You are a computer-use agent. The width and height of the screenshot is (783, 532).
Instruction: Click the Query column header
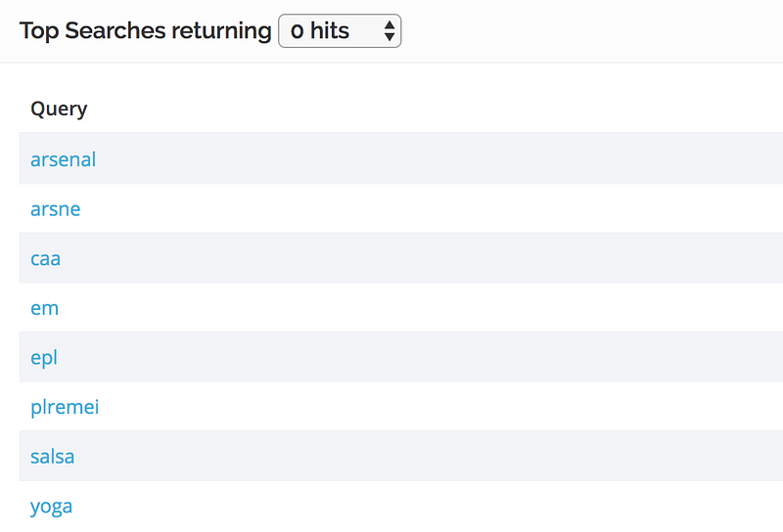point(59,109)
